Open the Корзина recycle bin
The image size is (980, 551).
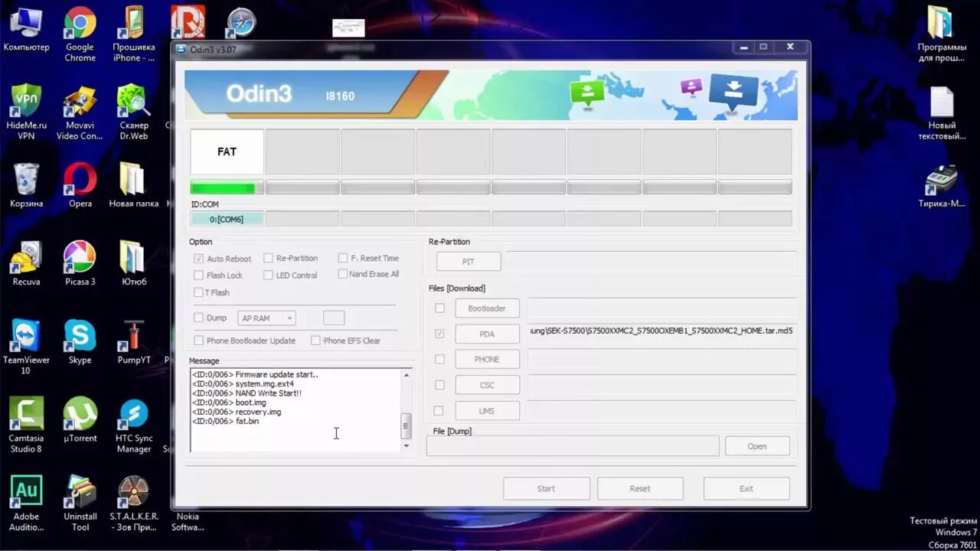pyautogui.click(x=26, y=186)
